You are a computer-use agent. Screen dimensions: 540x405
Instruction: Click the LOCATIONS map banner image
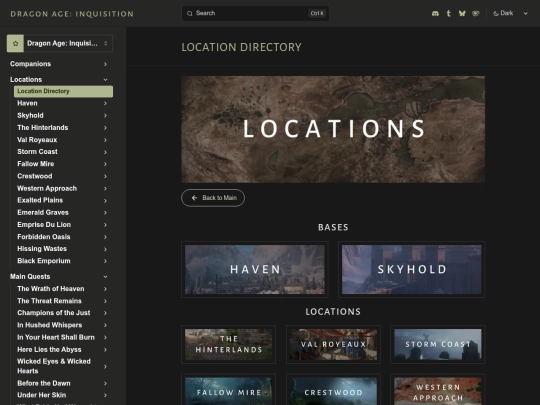(x=333, y=129)
